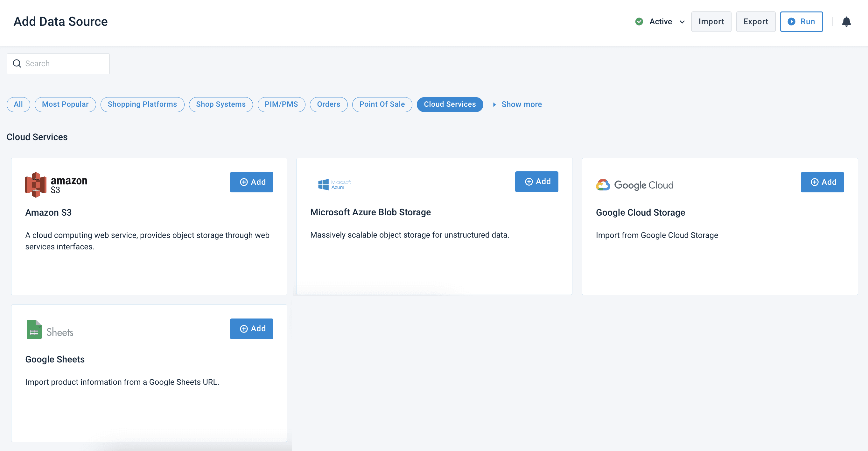Focus the Search input field
The height and width of the screenshot is (451, 868).
click(x=64, y=63)
